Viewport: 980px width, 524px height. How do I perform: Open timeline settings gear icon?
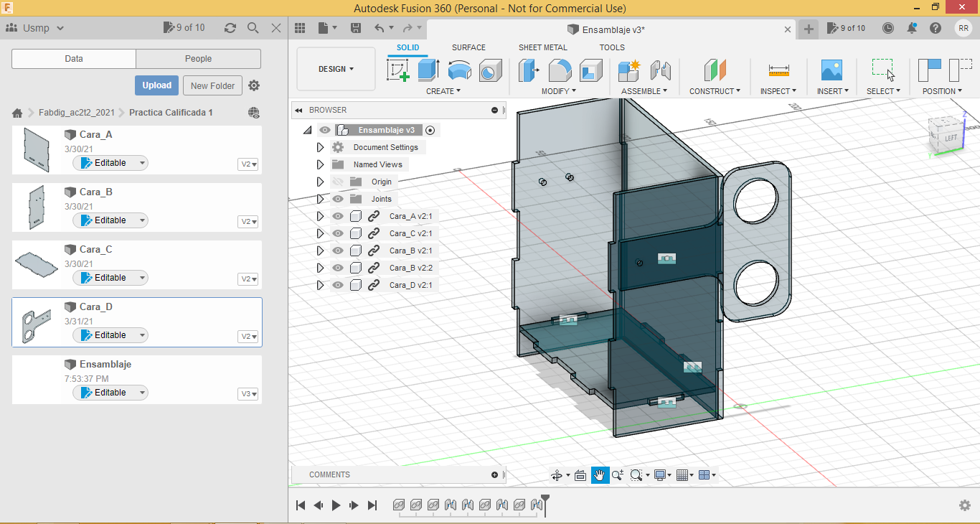(x=965, y=505)
